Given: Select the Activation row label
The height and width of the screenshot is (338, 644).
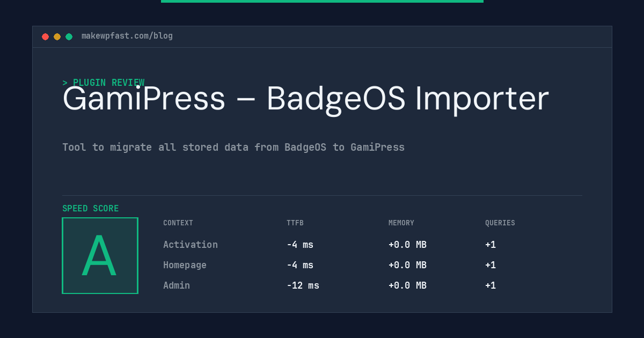Looking at the screenshot, I should pos(191,245).
